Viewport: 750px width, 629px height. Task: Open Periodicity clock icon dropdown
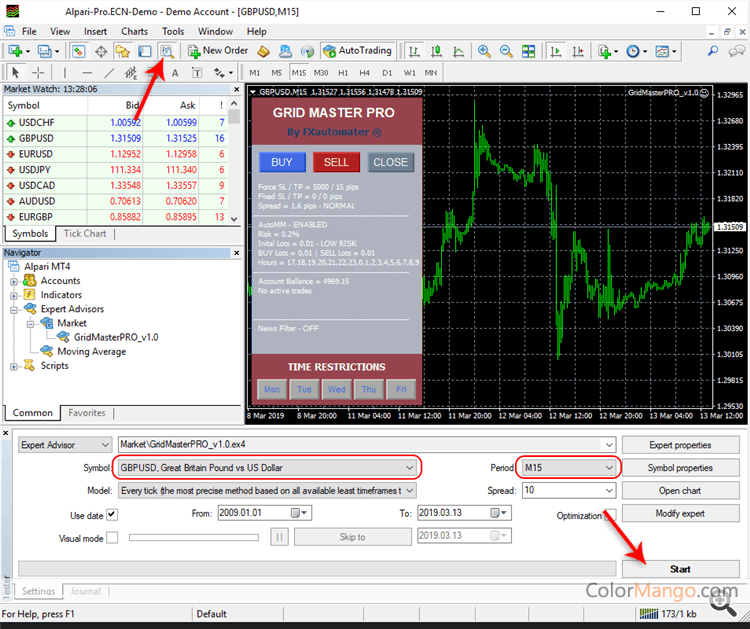pyautogui.click(x=636, y=51)
